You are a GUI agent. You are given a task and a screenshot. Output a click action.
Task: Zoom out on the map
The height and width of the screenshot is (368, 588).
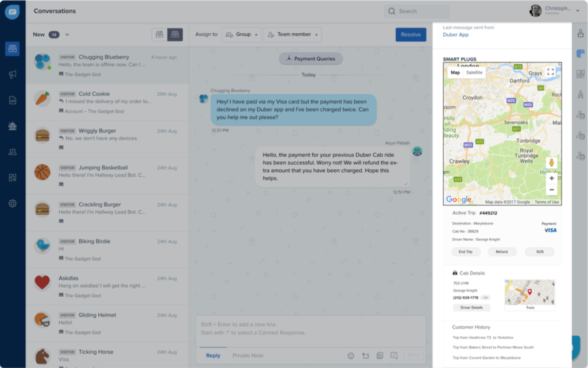(551, 189)
